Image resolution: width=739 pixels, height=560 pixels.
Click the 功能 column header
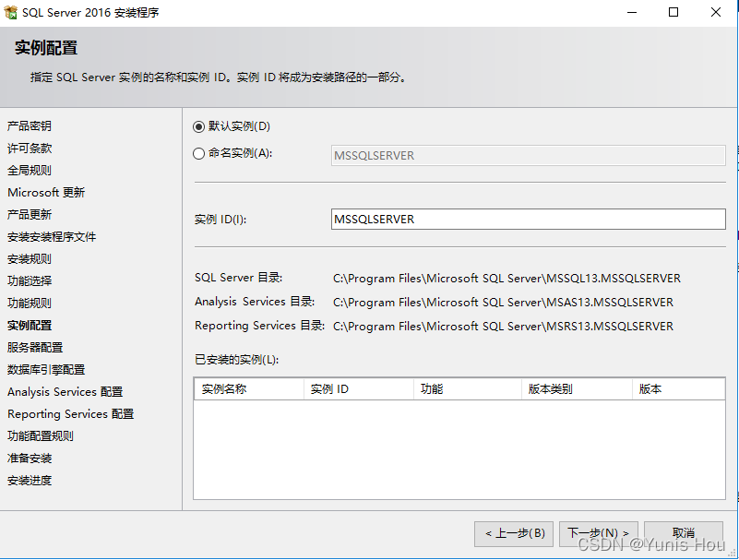(468, 389)
